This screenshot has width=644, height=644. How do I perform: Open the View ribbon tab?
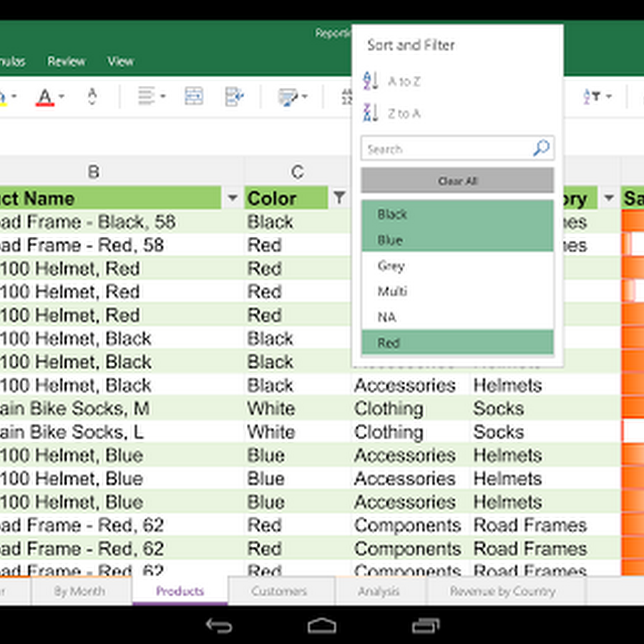[120, 62]
